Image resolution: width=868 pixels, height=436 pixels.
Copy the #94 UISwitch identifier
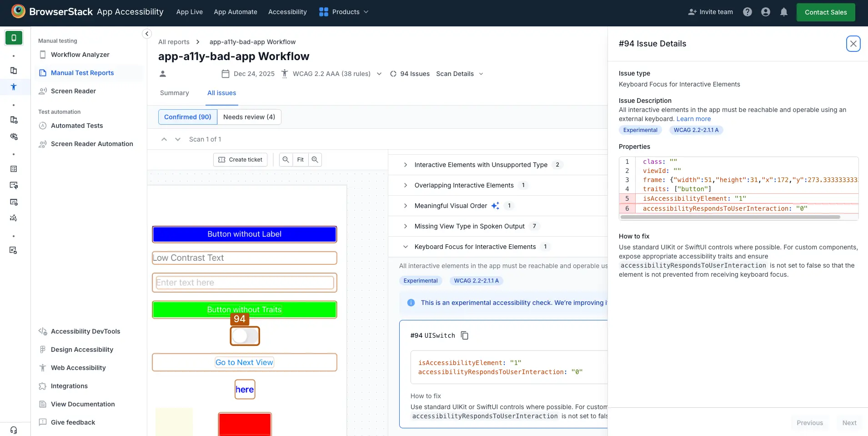click(464, 335)
